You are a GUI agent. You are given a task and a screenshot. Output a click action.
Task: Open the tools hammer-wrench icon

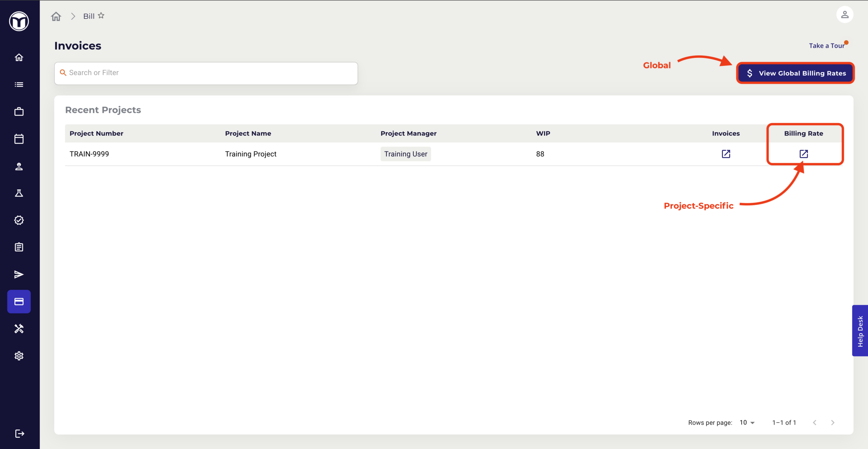[19, 329]
